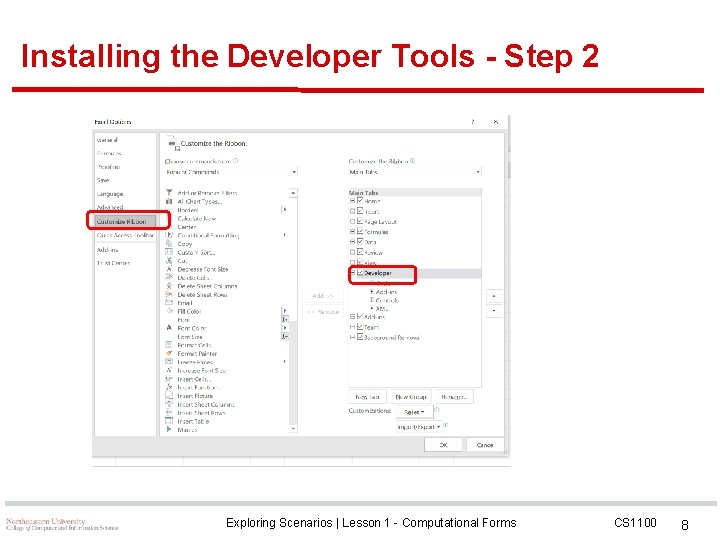Collapse the Home tab tree node

pos(352,201)
